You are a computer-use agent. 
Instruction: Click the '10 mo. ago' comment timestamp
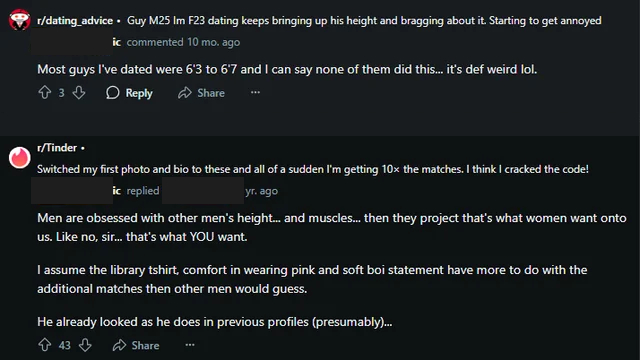pyautogui.click(x=213, y=42)
